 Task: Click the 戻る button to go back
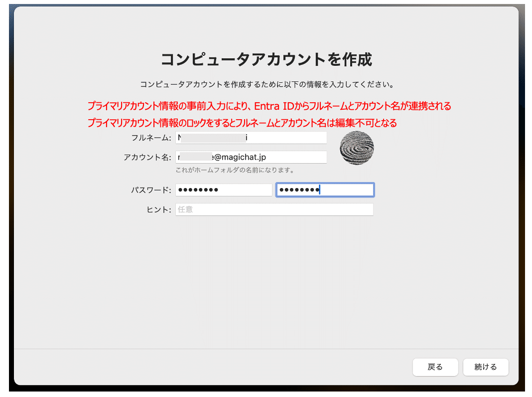tap(435, 367)
